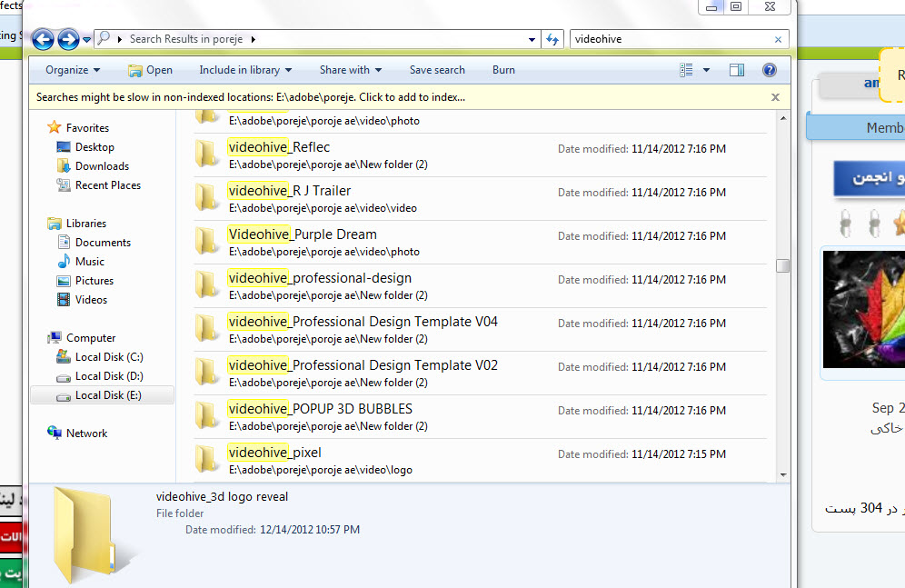The image size is (905, 588).
Task: Maximize the Explorer window
Action: [x=736, y=7]
